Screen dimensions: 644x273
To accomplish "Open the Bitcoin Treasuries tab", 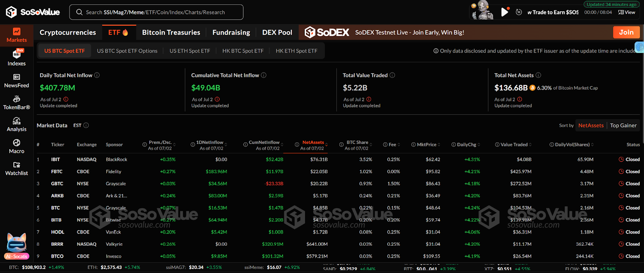I will point(171,33).
